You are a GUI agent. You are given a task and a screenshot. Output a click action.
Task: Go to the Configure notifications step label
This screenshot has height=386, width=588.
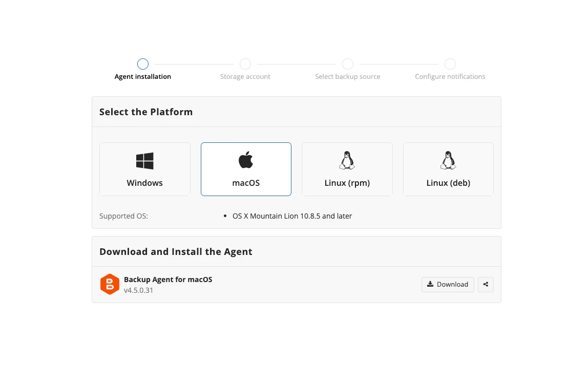(x=450, y=76)
